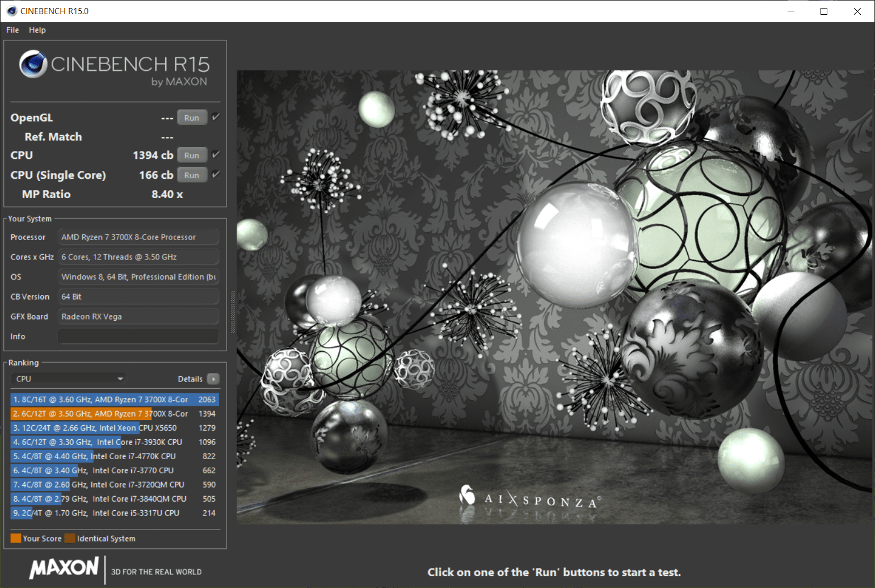Select the Ryzen 7 3700X 2063 ranking entry
875x588 pixels.
(x=115, y=400)
